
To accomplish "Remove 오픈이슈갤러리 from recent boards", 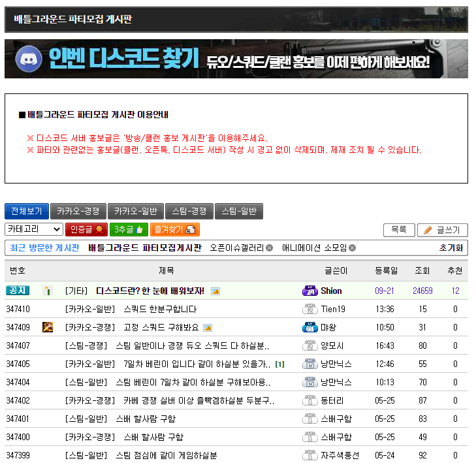I will tap(269, 248).
